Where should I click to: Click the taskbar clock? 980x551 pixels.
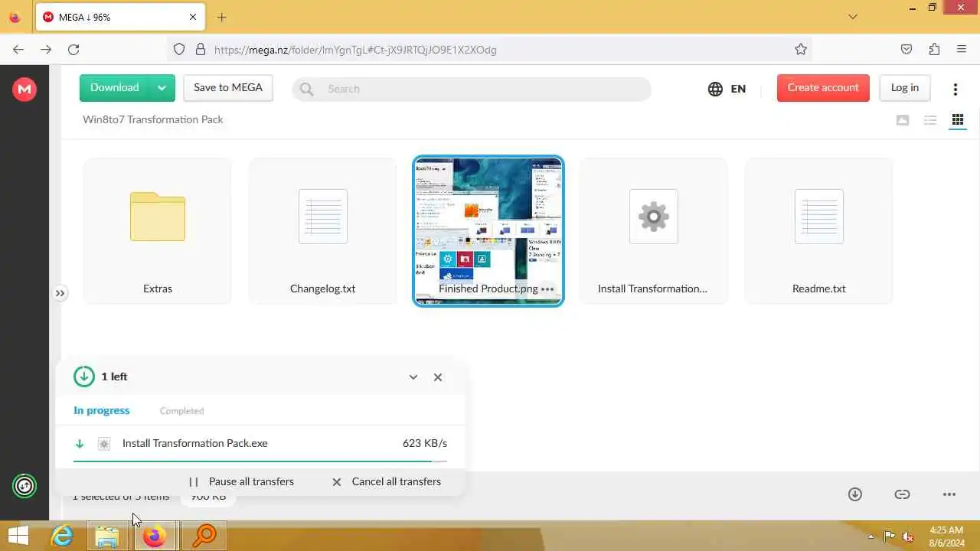click(946, 536)
